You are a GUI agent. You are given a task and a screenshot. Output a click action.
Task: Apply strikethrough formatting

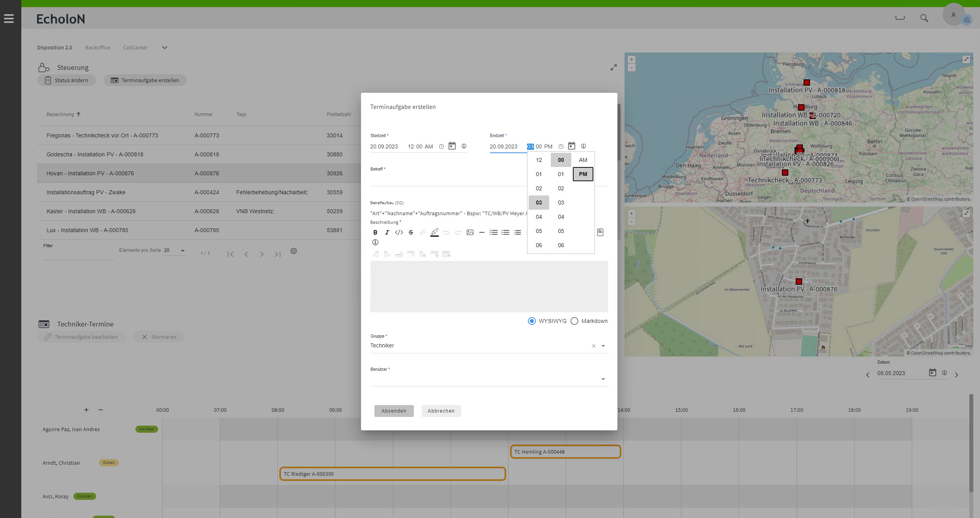click(x=411, y=233)
